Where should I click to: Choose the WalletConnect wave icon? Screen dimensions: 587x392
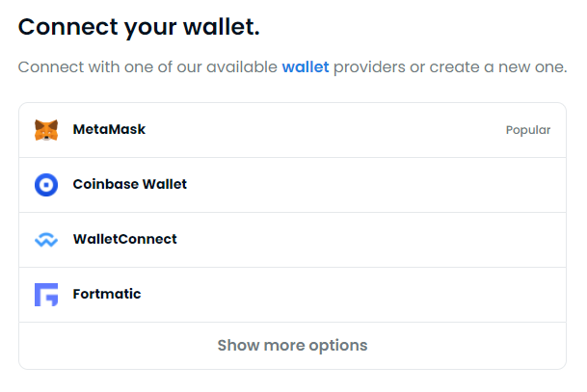pos(46,240)
